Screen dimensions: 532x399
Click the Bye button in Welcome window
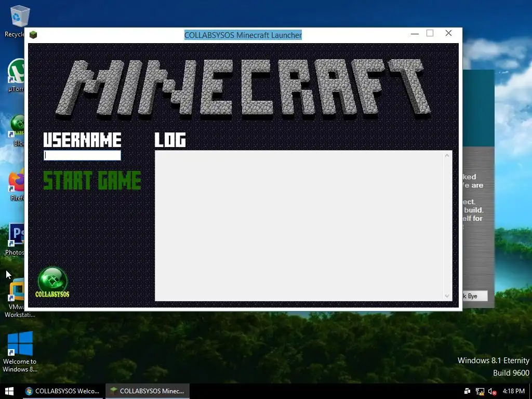coord(475,296)
